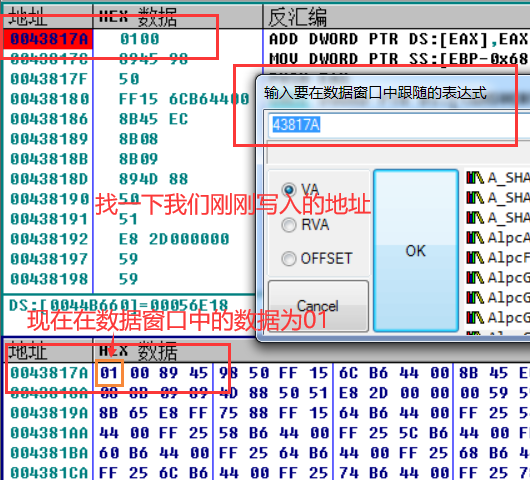
Task: Click byte 8B in dump row 0043819A
Action: [109, 413]
